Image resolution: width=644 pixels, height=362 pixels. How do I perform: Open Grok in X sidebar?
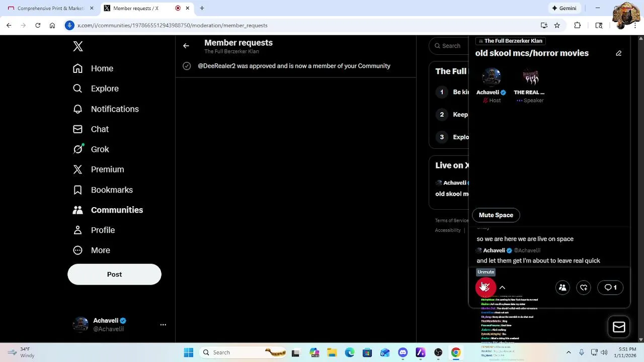[91, 149]
